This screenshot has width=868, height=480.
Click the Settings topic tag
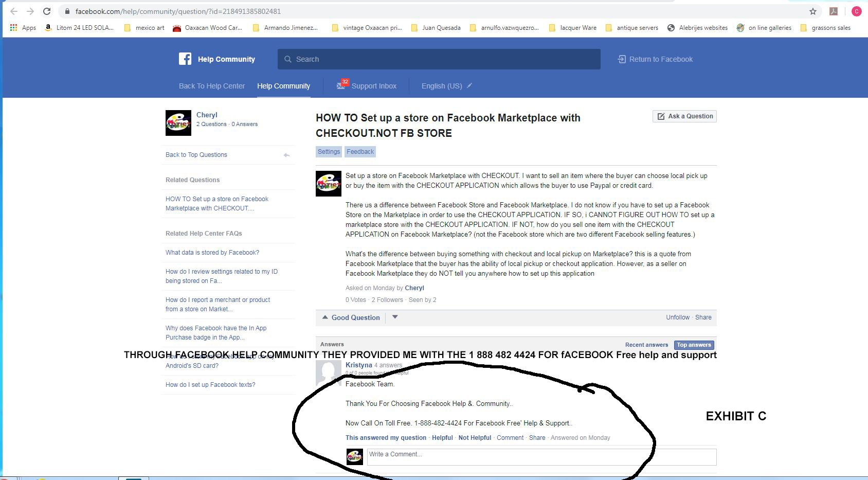tap(329, 152)
